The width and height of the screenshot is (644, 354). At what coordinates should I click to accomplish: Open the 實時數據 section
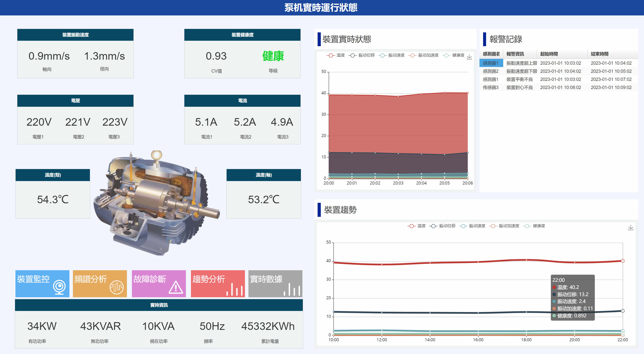pos(275,284)
